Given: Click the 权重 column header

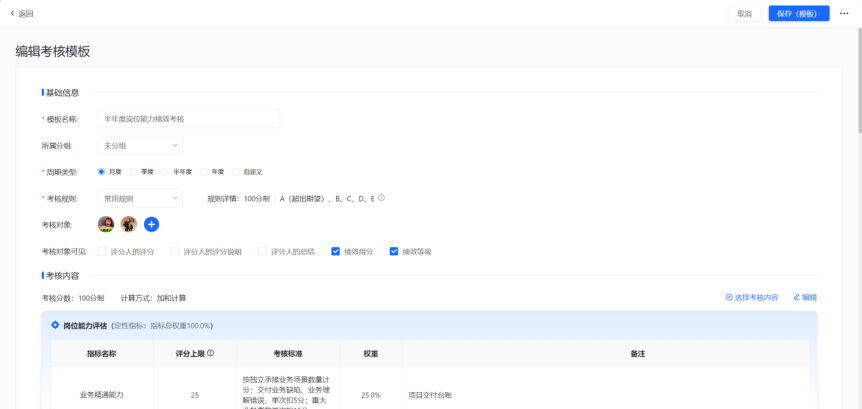Looking at the screenshot, I should tap(371, 354).
